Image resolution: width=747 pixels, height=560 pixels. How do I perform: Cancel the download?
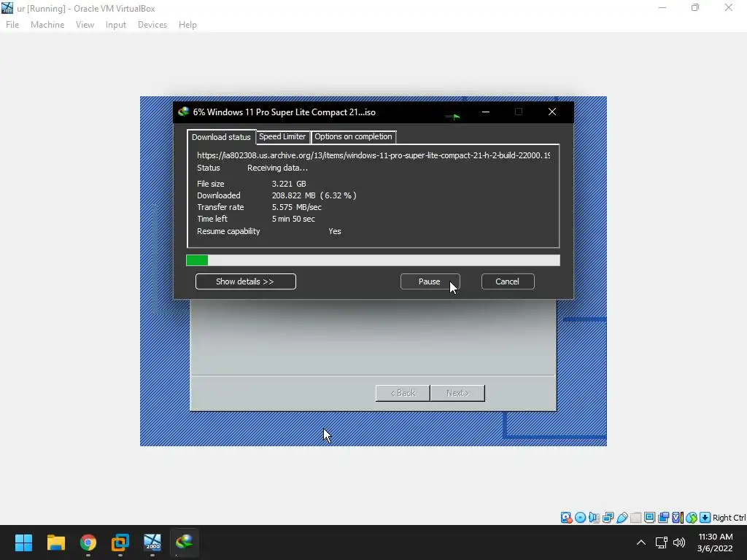[x=508, y=281]
